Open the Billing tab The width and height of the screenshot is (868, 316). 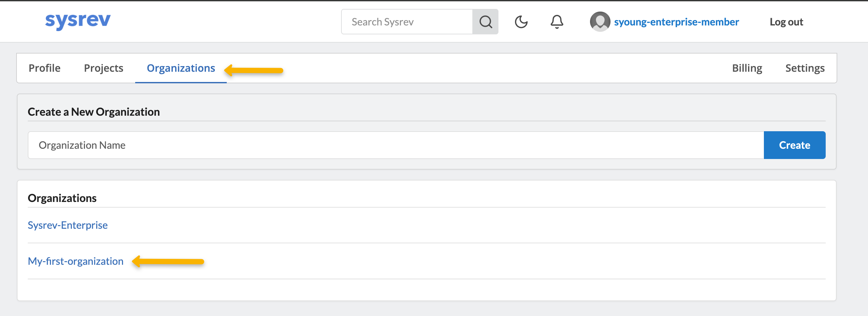(x=747, y=68)
